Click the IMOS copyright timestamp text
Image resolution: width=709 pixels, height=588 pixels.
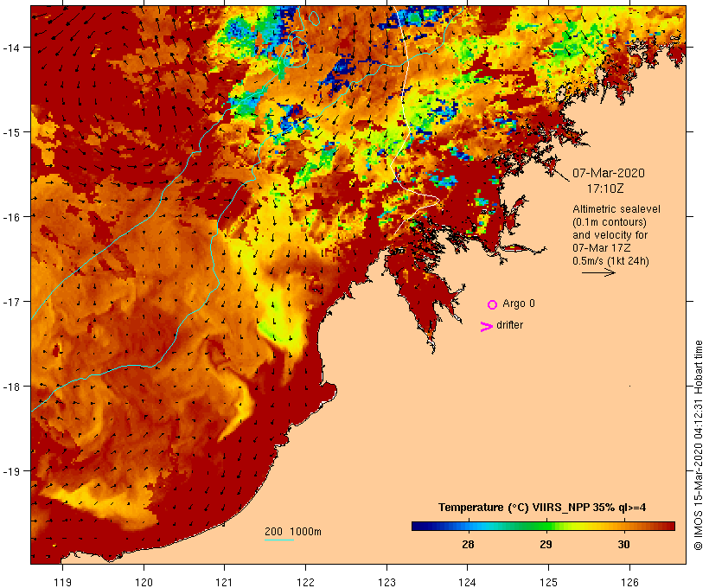(698, 445)
